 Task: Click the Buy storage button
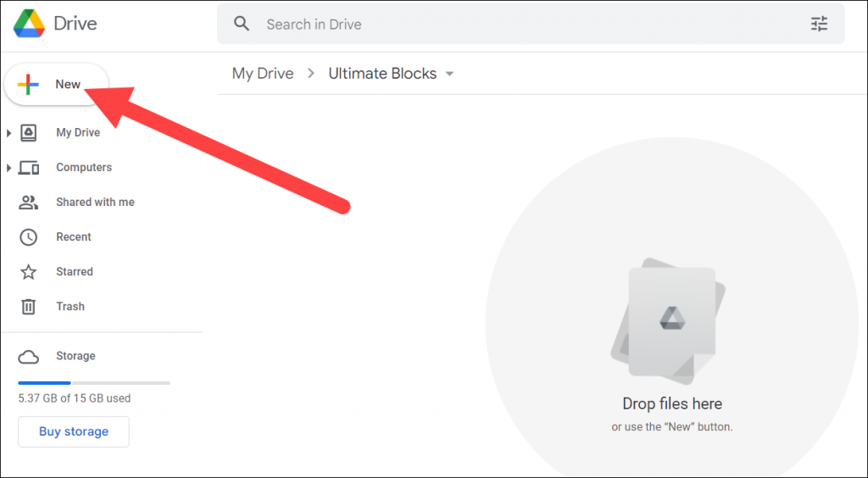point(74,431)
